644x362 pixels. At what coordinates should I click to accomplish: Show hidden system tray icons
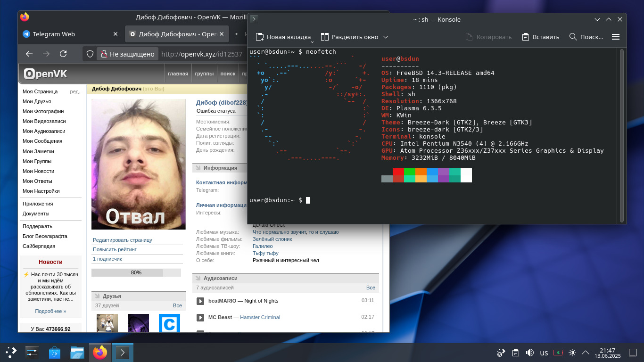[x=586, y=353]
